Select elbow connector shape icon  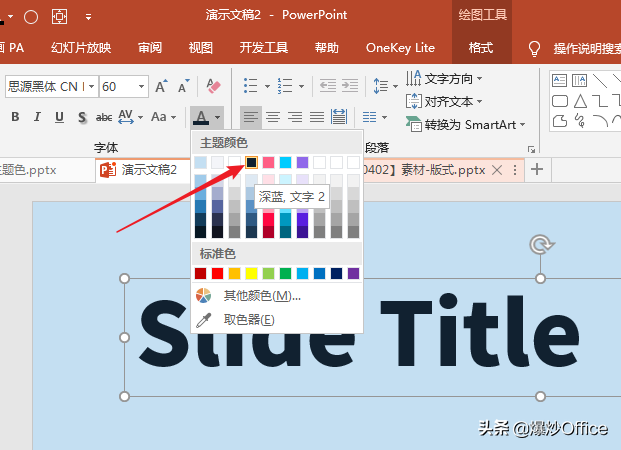click(x=600, y=101)
